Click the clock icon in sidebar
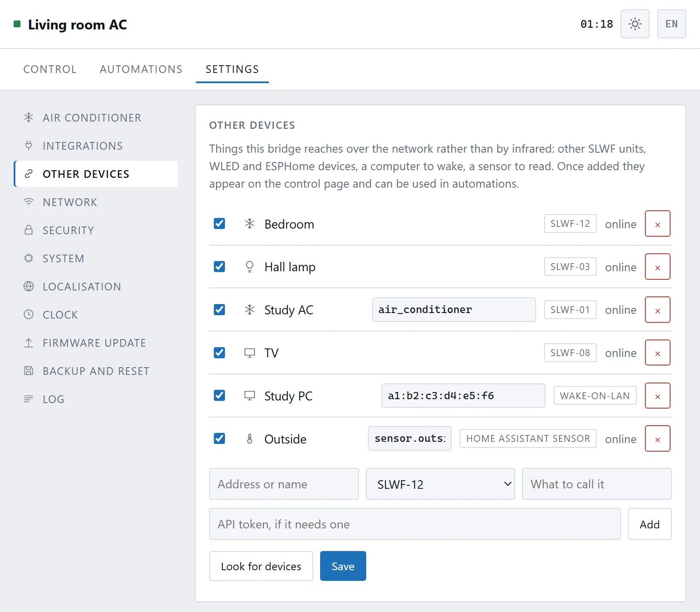700x612 pixels. (x=29, y=314)
